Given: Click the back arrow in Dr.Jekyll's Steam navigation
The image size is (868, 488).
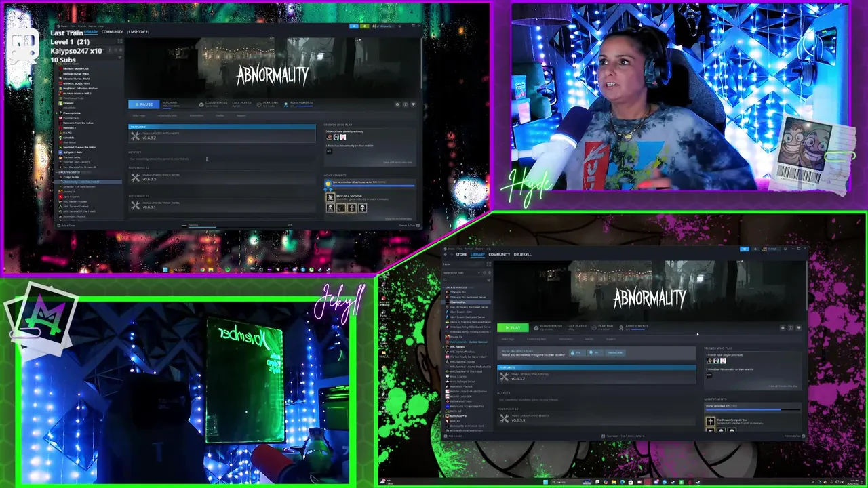Looking at the screenshot, I should click(x=446, y=254).
